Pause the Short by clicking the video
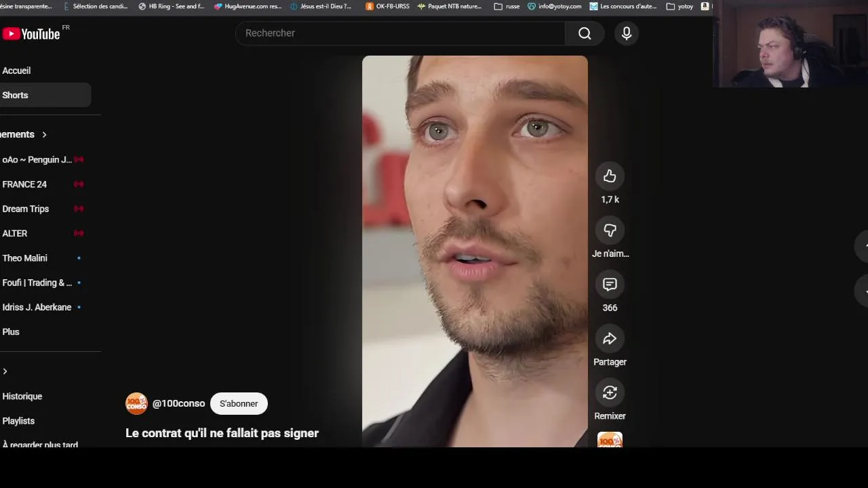Image resolution: width=868 pixels, height=488 pixels. pos(475,251)
